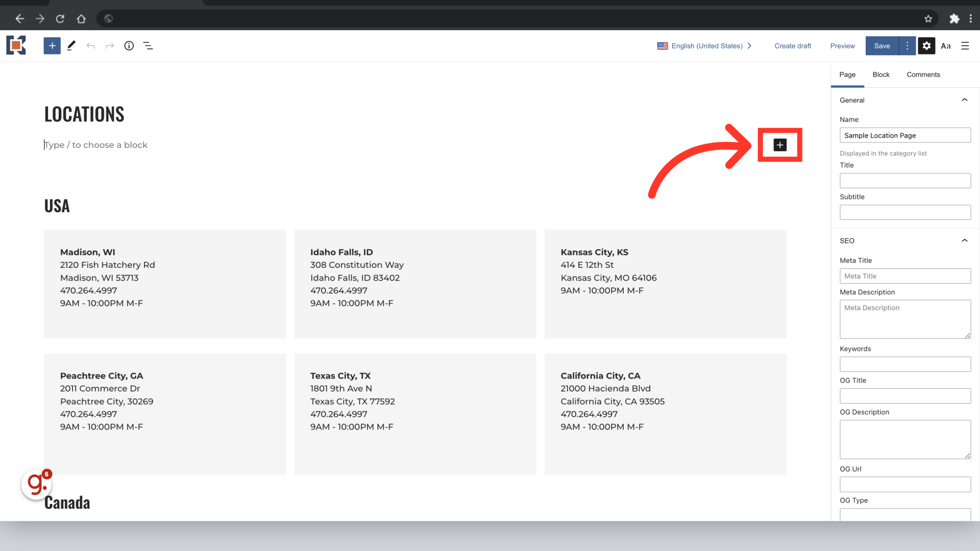Open the document info details icon
Image resolution: width=980 pixels, height=551 pixels.
click(x=129, y=46)
